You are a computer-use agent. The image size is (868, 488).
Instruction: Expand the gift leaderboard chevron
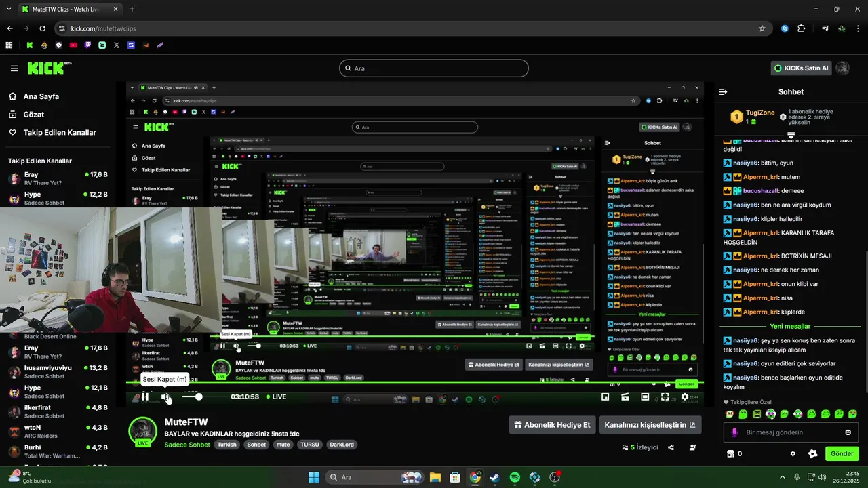pyautogui.click(x=791, y=136)
